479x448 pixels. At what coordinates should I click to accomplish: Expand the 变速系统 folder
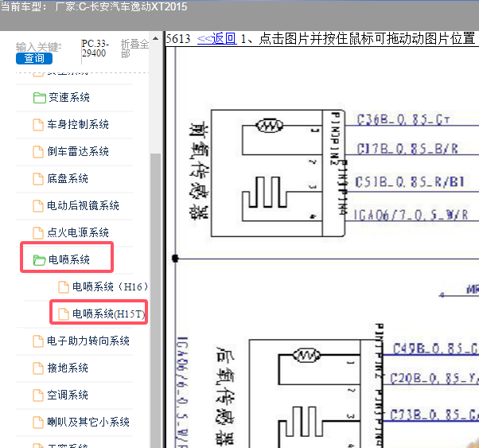click(x=68, y=98)
